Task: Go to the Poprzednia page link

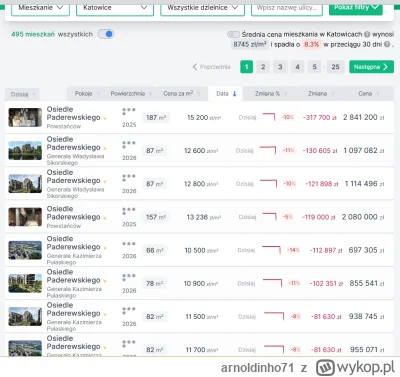Action: (211, 67)
